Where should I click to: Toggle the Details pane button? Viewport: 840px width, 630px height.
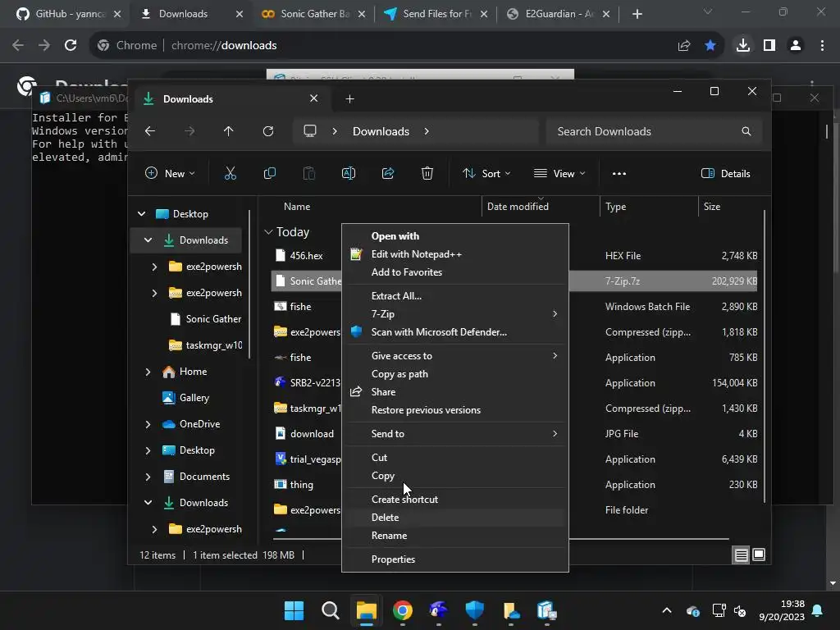(726, 173)
